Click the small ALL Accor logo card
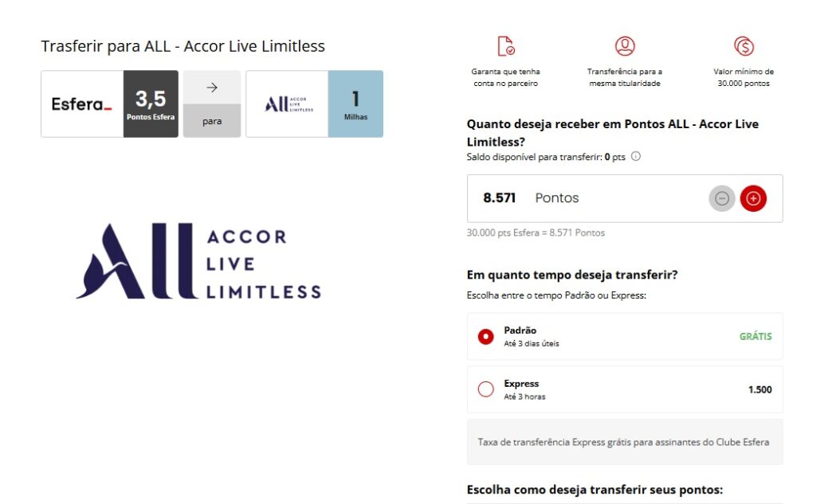The image size is (816, 504). pyautogui.click(x=287, y=104)
